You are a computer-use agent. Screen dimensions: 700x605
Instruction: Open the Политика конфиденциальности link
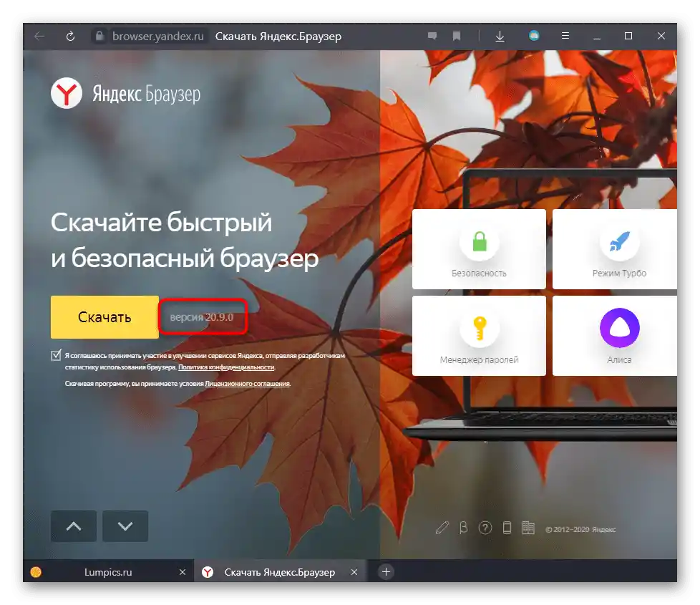(x=226, y=367)
